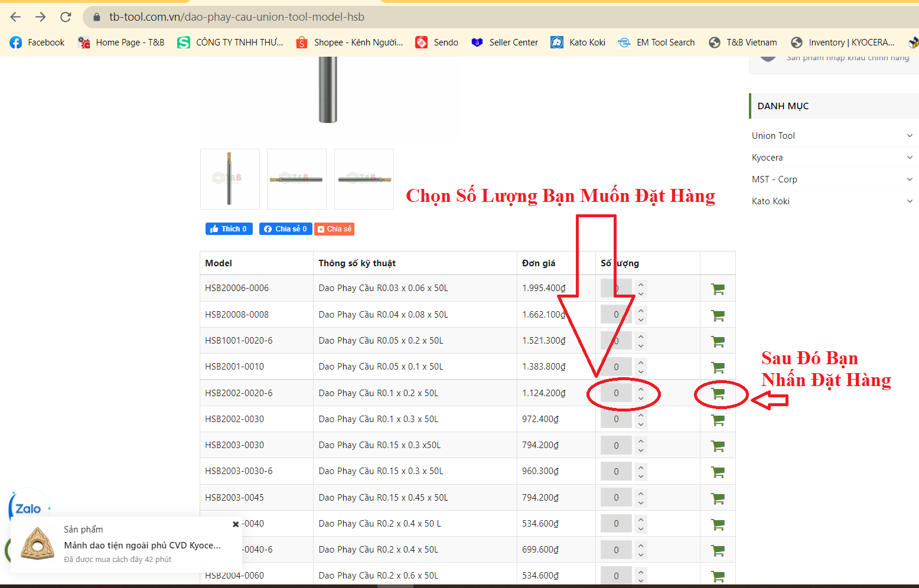919x588 pixels.
Task: Click the Model column header
Action: pyautogui.click(x=219, y=263)
